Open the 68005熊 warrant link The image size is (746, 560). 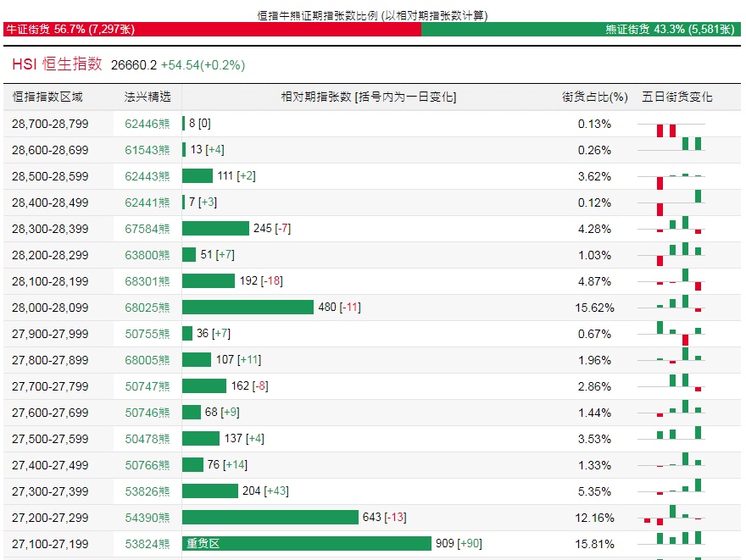pyautogui.click(x=147, y=360)
